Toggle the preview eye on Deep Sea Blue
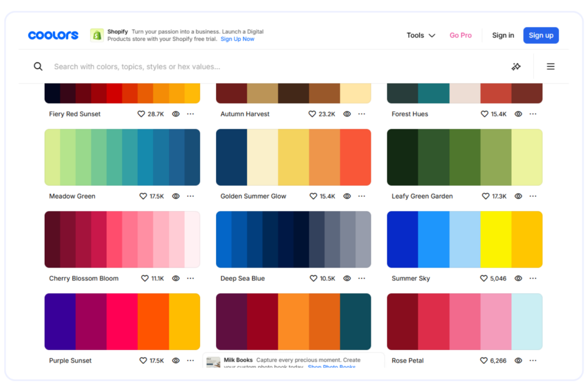This screenshot has width=588, height=392. coord(347,278)
